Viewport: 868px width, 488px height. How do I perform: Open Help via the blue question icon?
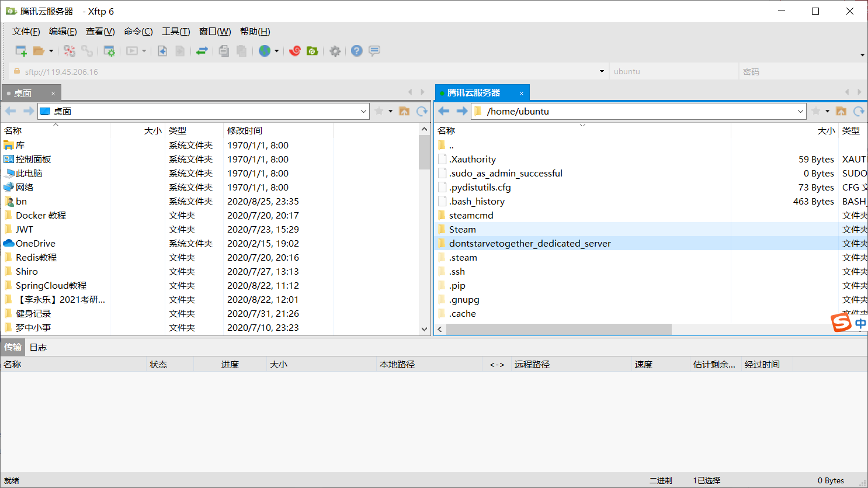(x=357, y=51)
